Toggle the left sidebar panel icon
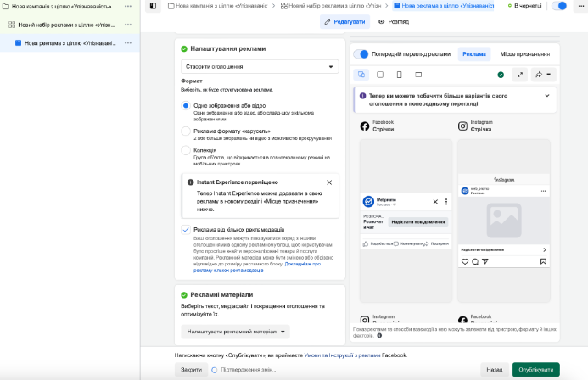This screenshot has height=380, width=588. 153,6
